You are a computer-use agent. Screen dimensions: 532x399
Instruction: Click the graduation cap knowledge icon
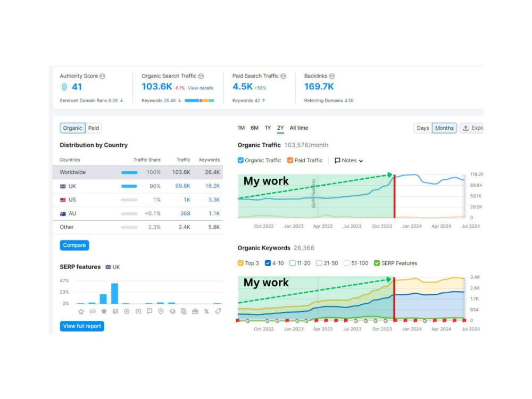click(172, 311)
